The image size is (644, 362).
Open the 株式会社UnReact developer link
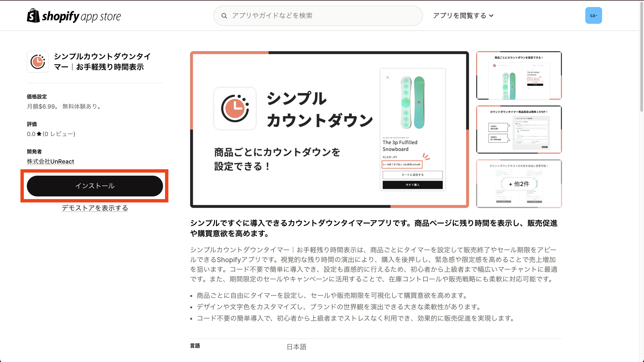pyautogui.click(x=50, y=162)
